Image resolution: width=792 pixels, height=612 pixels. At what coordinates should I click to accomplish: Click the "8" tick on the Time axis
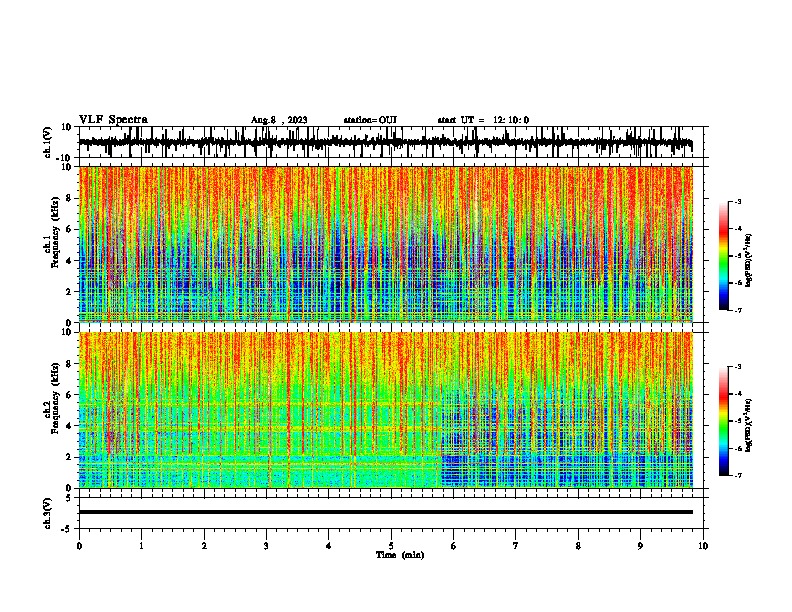click(x=578, y=546)
